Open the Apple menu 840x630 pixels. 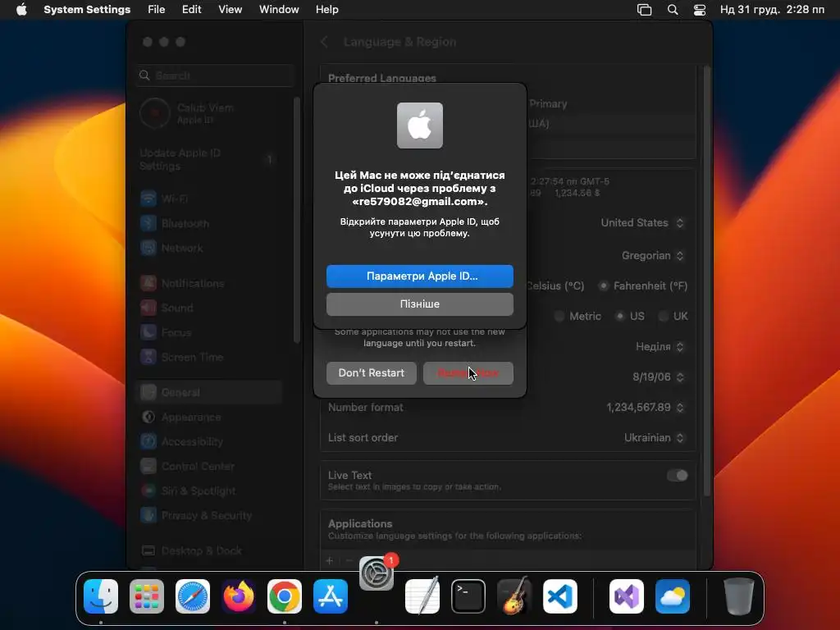pyautogui.click(x=21, y=10)
